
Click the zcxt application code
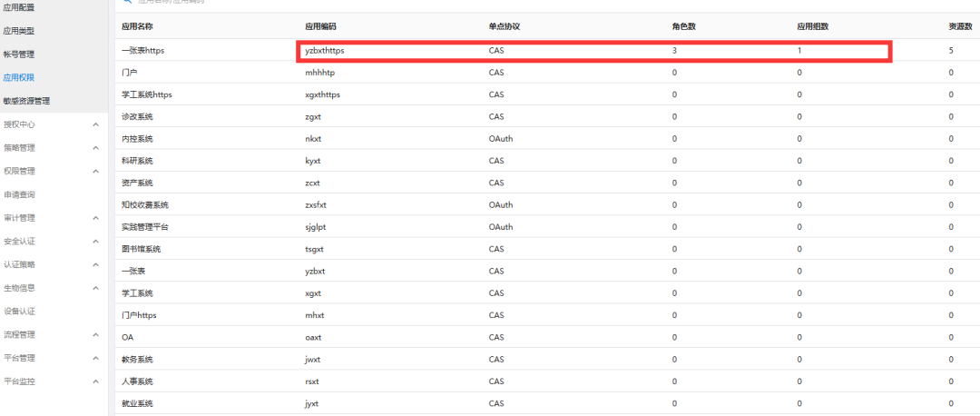(x=313, y=183)
